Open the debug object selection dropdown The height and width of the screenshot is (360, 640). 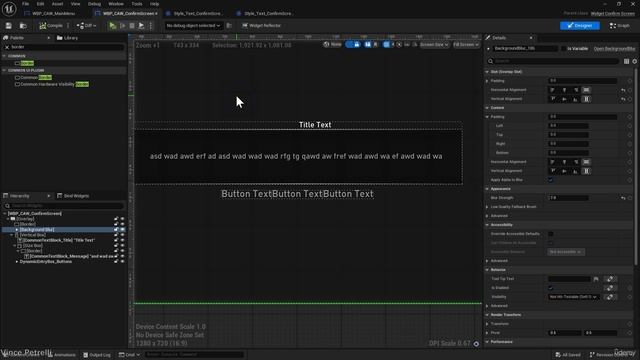[x=193, y=26]
